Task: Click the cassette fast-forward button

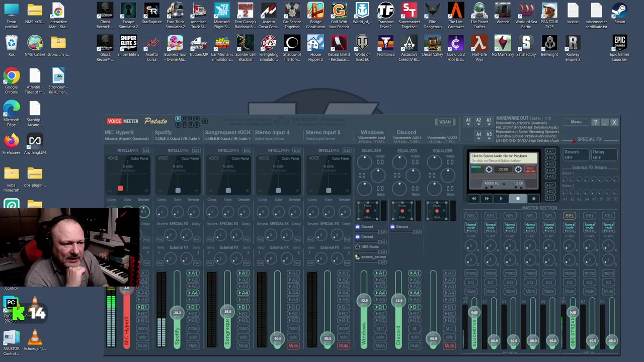Action: click(x=487, y=199)
